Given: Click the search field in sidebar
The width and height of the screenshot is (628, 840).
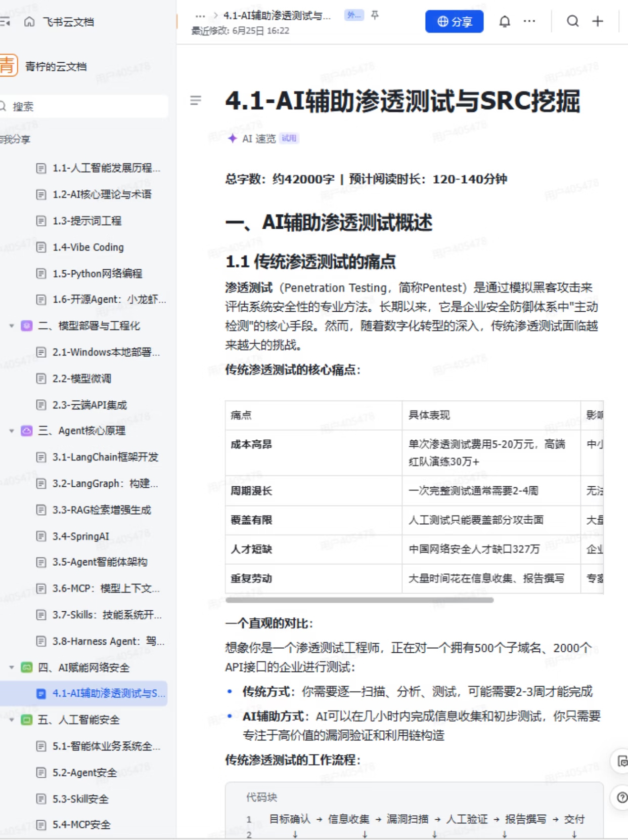Looking at the screenshot, I should tap(83, 106).
